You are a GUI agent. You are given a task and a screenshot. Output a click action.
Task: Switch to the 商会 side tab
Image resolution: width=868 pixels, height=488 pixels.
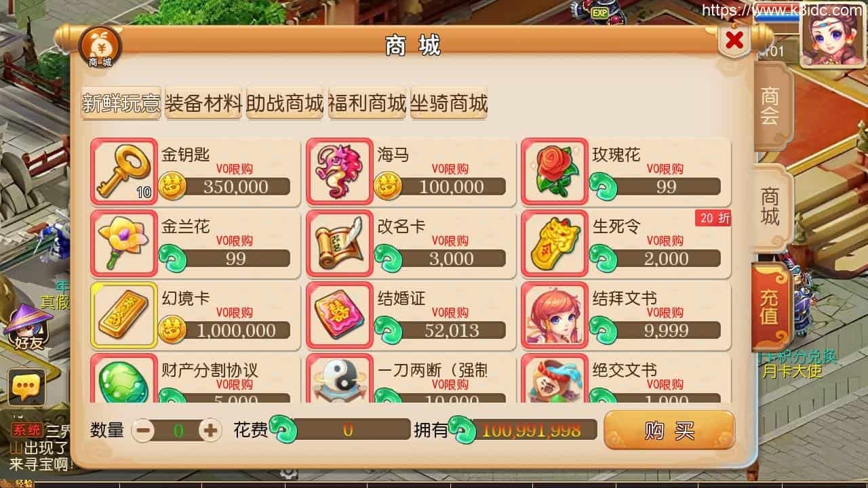pos(771,106)
